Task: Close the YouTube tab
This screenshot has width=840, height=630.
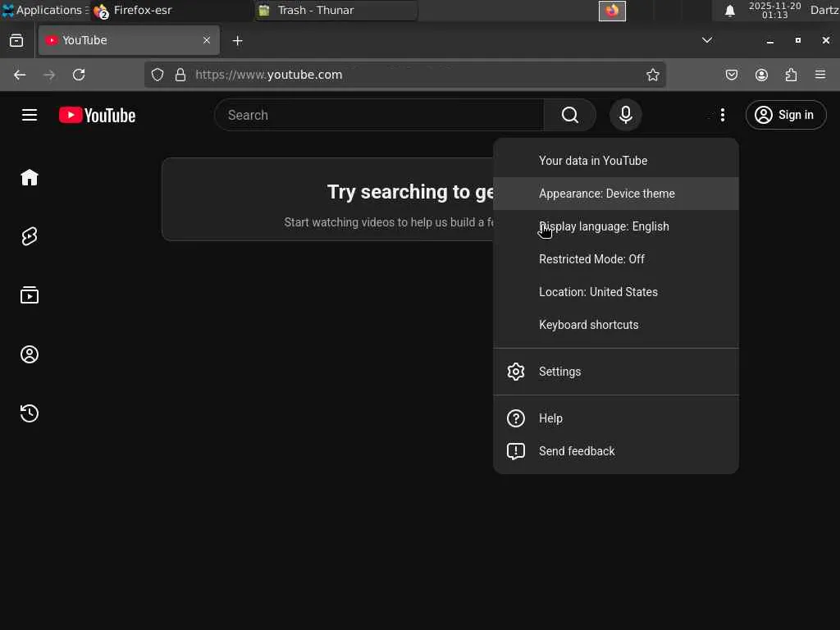Action: [x=206, y=40]
